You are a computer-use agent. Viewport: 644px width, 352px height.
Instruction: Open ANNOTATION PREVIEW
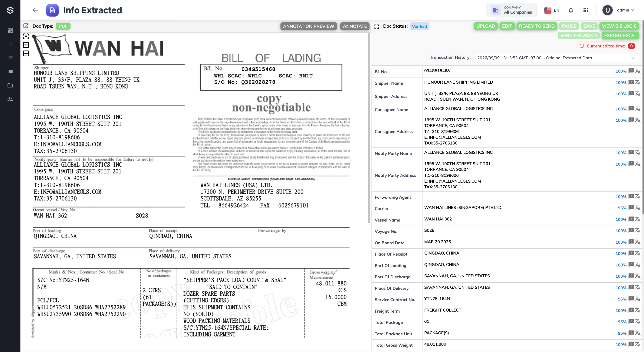(x=308, y=26)
